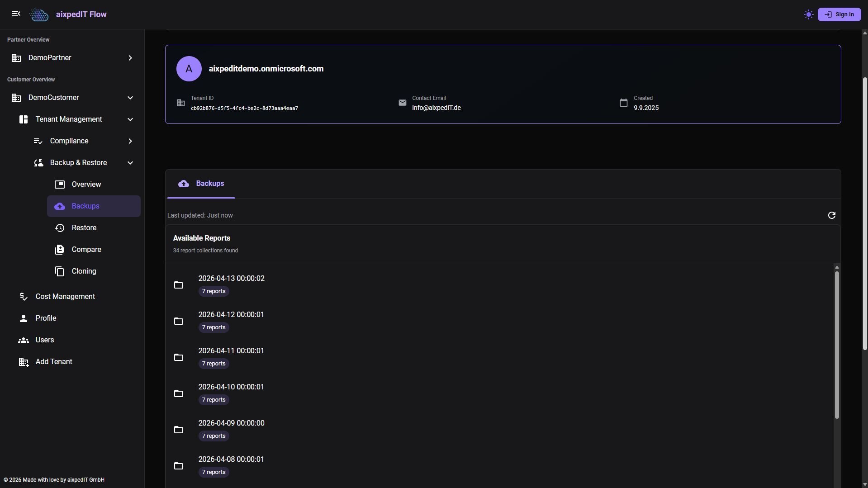This screenshot has width=868, height=488.
Task: Open the 2026-04-11 00:00:01 report collection
Action: [x=499, y=357]
